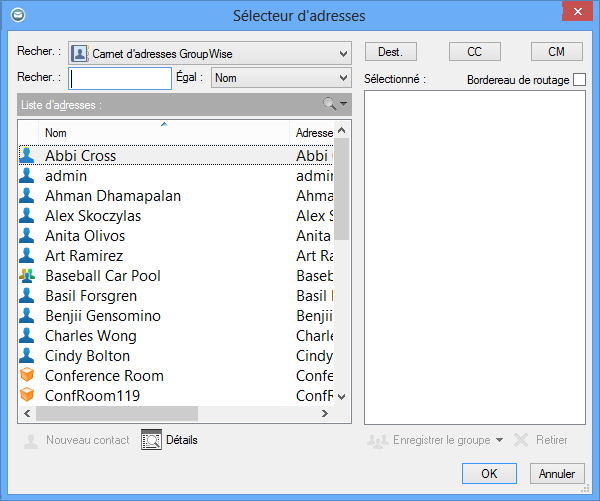Viewport: 600px width, 501px height.
Task: Click in the Recher. search text field
Action: (x=121, y=78)
